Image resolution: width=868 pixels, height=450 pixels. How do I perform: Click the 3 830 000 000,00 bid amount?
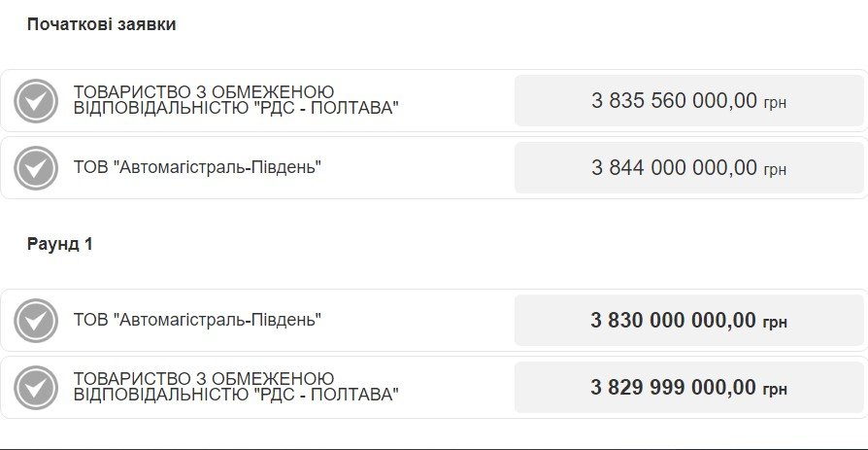pyautogui.click(x=673, y=320)
